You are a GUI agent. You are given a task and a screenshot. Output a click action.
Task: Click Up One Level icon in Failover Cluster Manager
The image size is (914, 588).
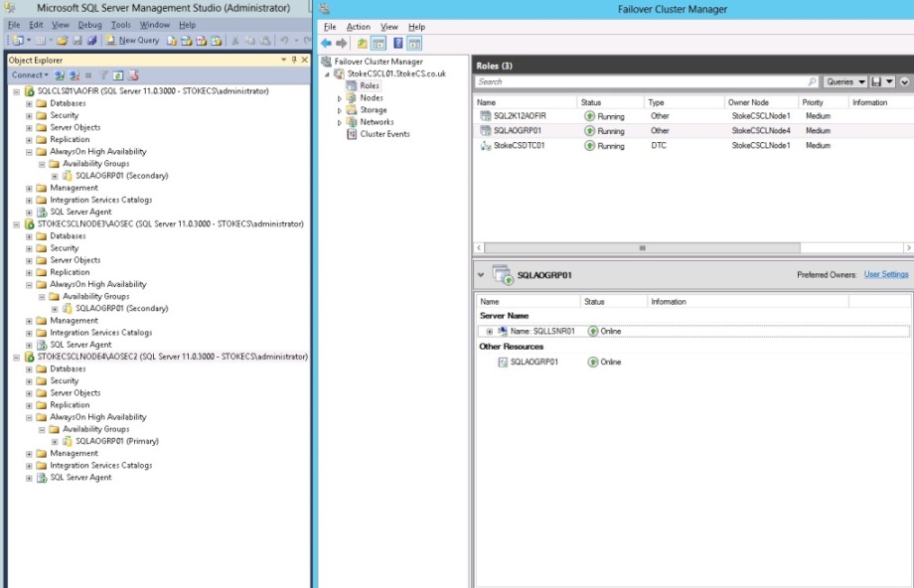tap(362, 43)
